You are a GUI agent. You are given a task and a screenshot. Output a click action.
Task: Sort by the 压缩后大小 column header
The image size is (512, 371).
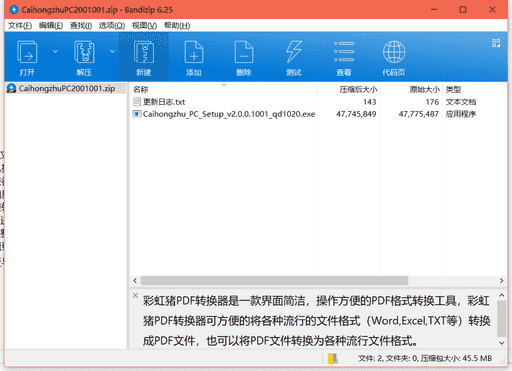(349, 89)
